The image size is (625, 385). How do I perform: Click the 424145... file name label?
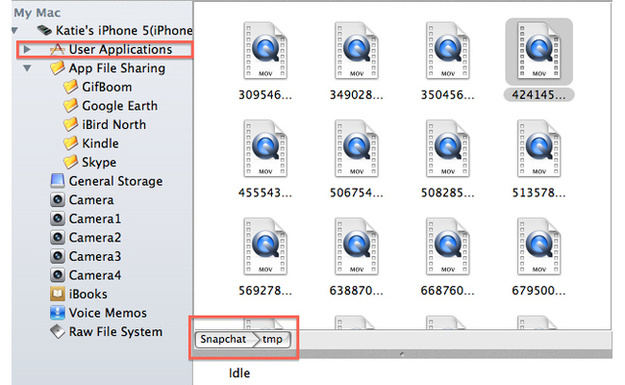pyautogui.click(x=539, y=95)
